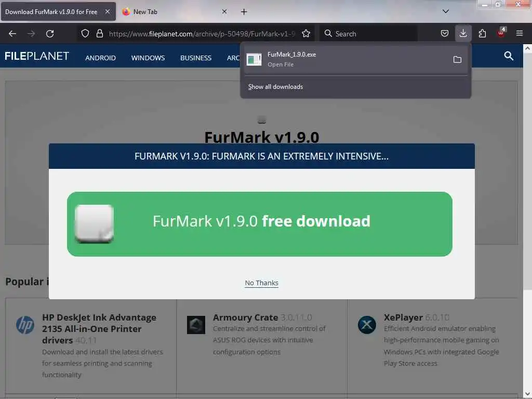Open the HP DeskJet Ink Advantage drivers link

click(x=99, y=329)
